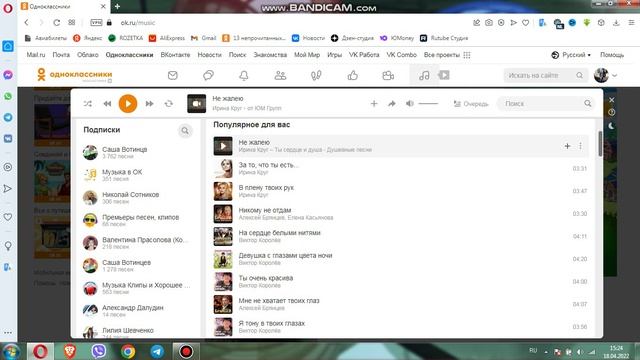Reload the page in Opera
The width and height of the screenshot is (640, 360).
click(57, 22)
